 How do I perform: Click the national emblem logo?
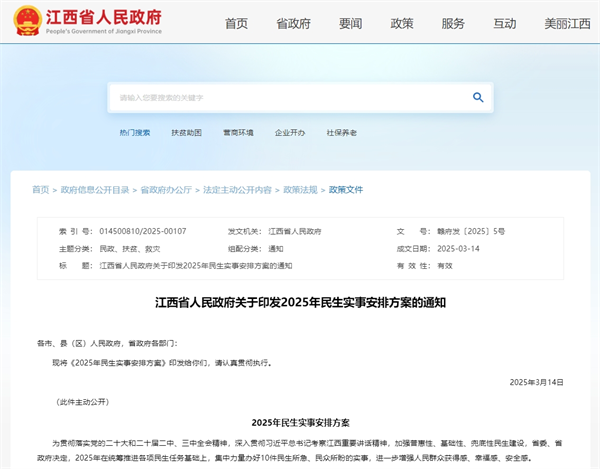click(x=27, y=20)
